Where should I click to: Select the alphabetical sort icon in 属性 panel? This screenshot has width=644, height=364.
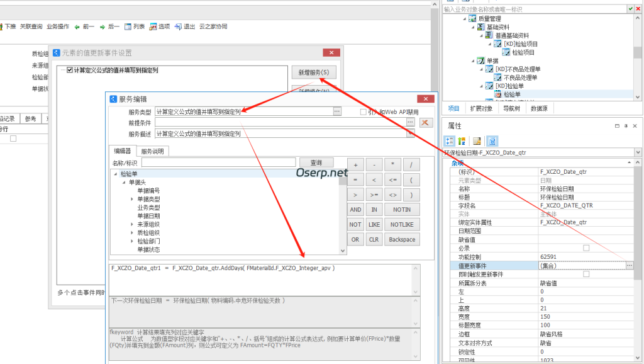tap(460, 140)
